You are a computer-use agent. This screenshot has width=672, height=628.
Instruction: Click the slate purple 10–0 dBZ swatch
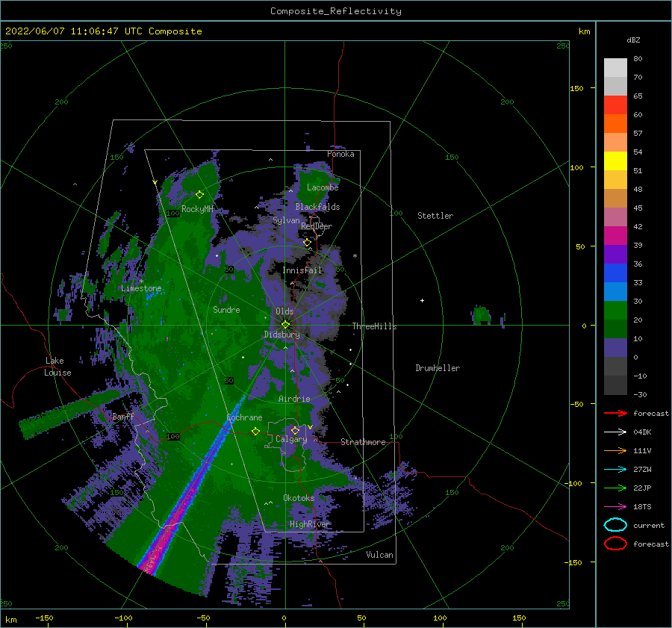[615, 348]
